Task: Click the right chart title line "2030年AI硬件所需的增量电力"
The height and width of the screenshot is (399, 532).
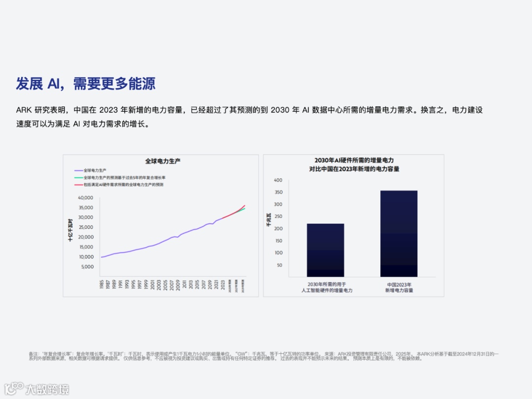Action: 354,160
